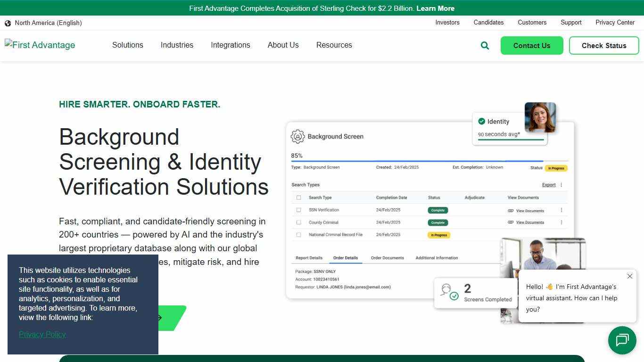Open search using the magnifying glass icon
This screenshot has width=644, height=362.
[485, 45]
